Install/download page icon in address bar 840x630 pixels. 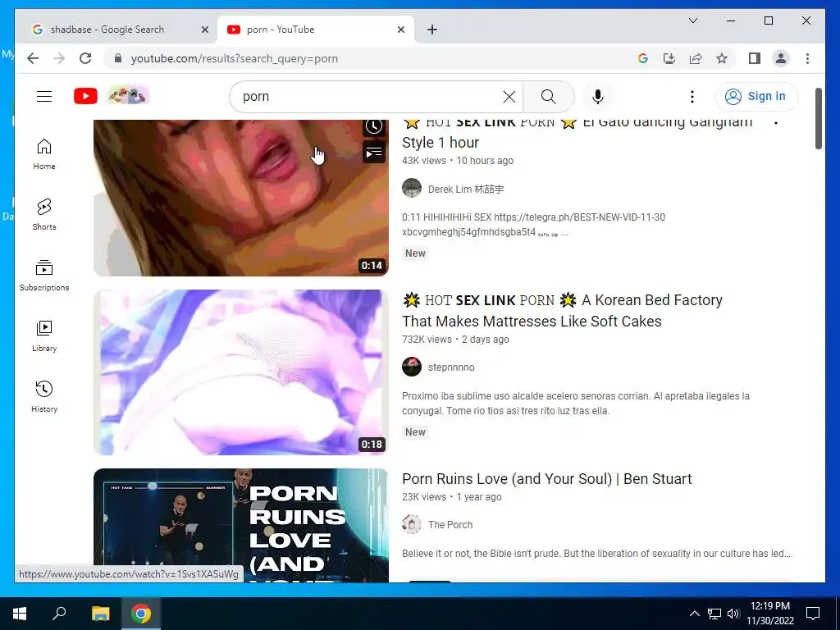[x=669, y=58]
